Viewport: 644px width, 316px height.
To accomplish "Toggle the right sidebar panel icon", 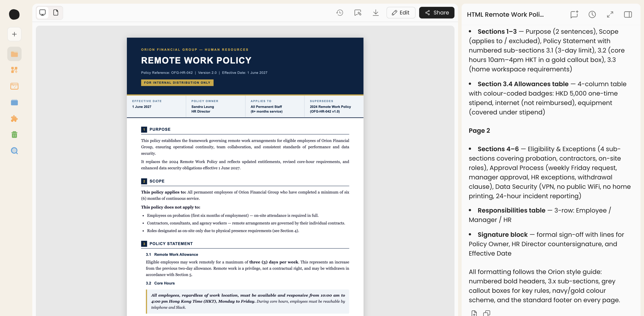I will [628, 14].
